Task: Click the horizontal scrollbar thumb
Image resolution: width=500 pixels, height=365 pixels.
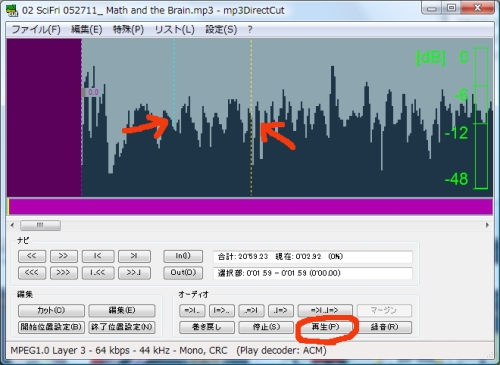Action: point(40,225)
